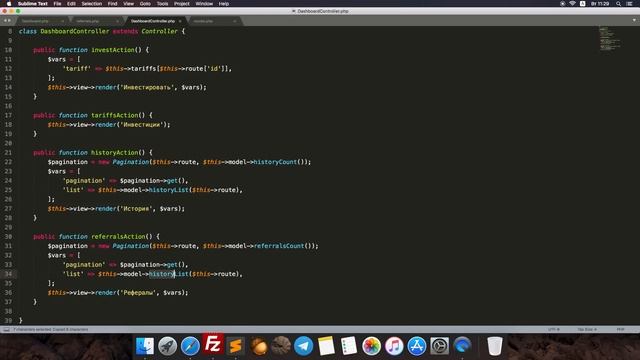The height and width of the screenshot is (360, 640).
Task: Toggle sidebar icon in status bar
Action: pyautogui.click(x=6, y=329)
